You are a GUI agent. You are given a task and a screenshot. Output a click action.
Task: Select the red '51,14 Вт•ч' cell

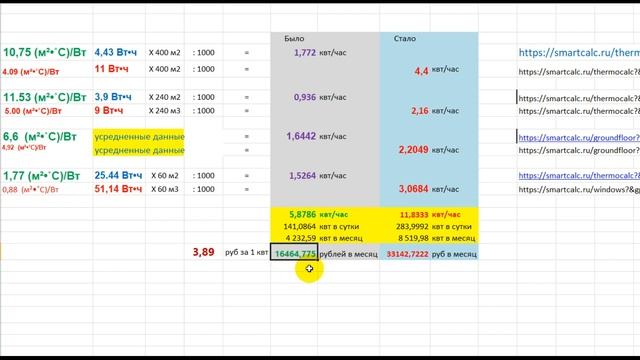click(x=118, y=189)
